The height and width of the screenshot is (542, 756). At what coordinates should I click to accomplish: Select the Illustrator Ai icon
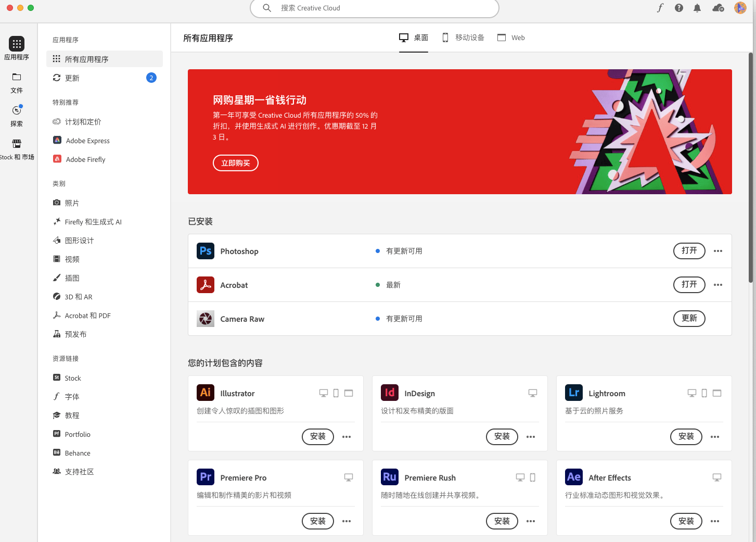(x=206, y=393)
